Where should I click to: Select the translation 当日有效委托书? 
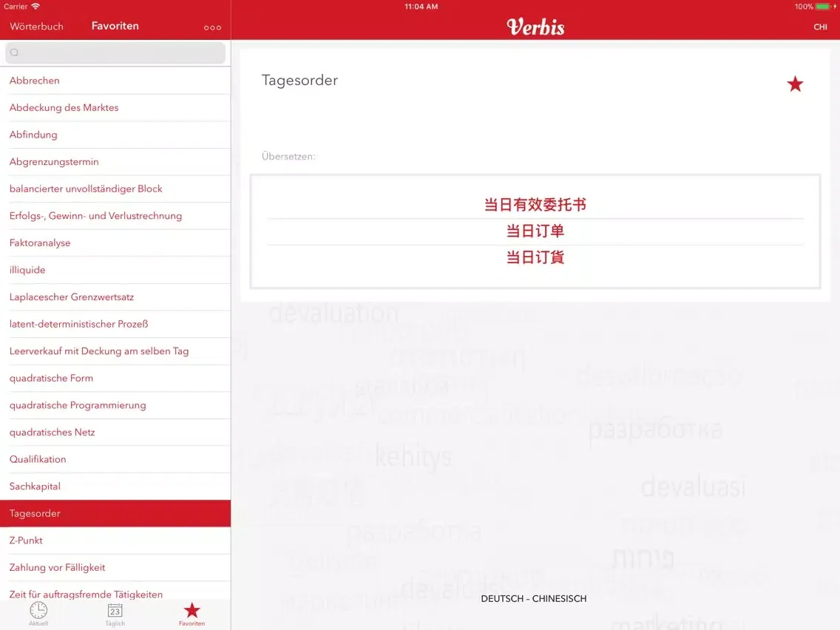click(535, 205)
